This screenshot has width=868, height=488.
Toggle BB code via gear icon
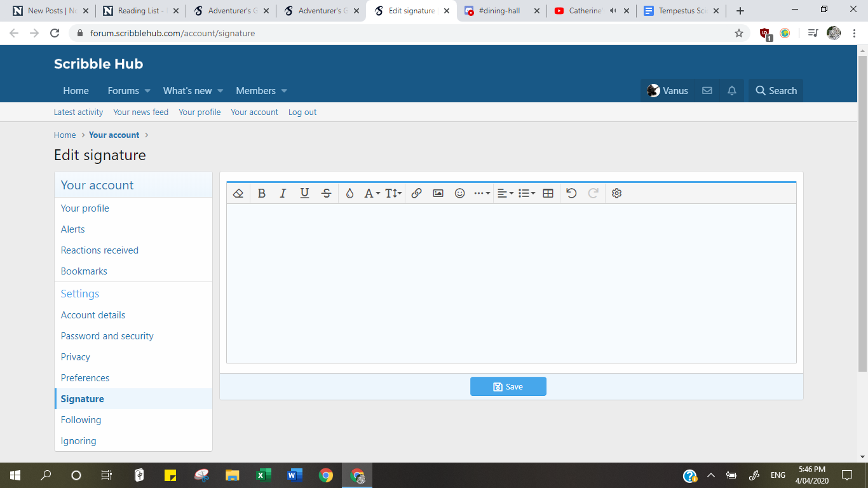click(x=616, y=193)
